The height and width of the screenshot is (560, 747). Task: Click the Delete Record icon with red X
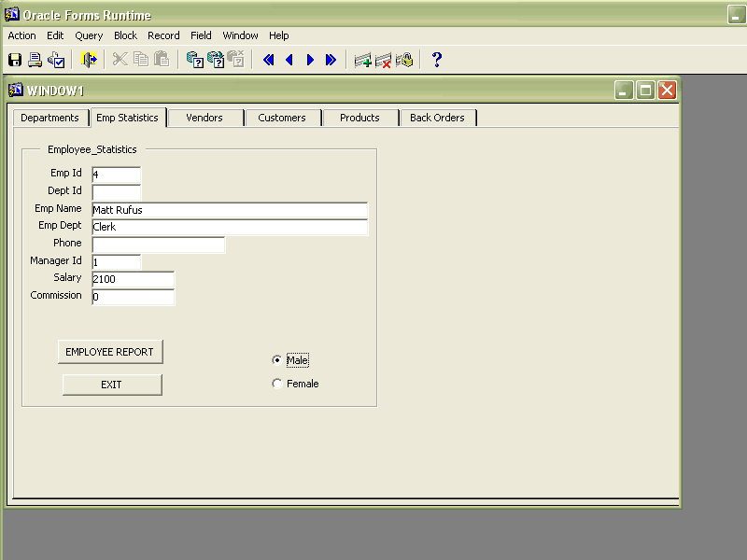point(383,60)
